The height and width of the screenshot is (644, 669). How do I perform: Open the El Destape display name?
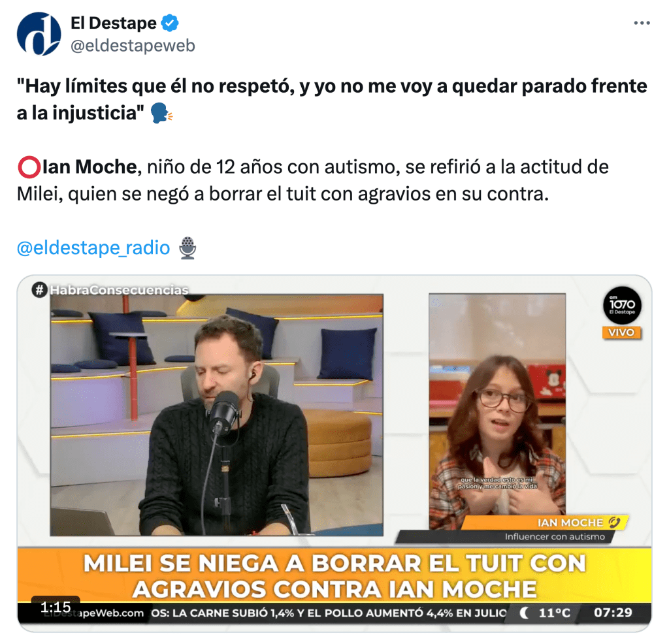pos(114,23)
